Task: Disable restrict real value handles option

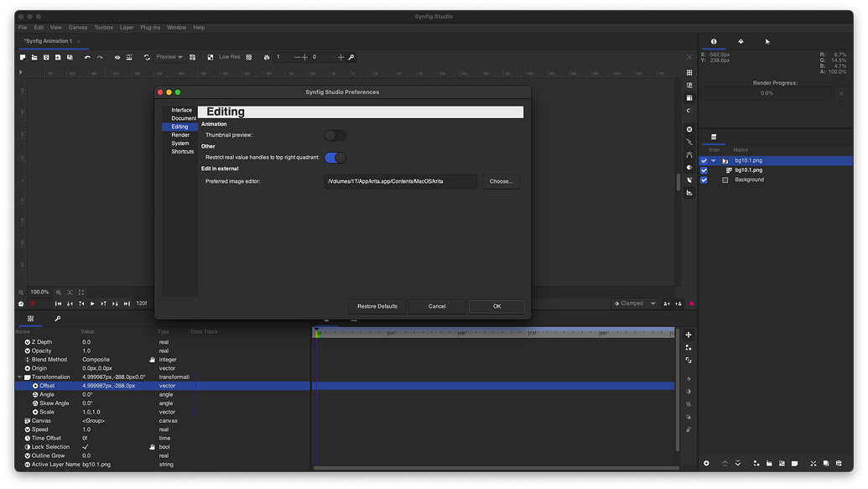Action: (335, 157)
